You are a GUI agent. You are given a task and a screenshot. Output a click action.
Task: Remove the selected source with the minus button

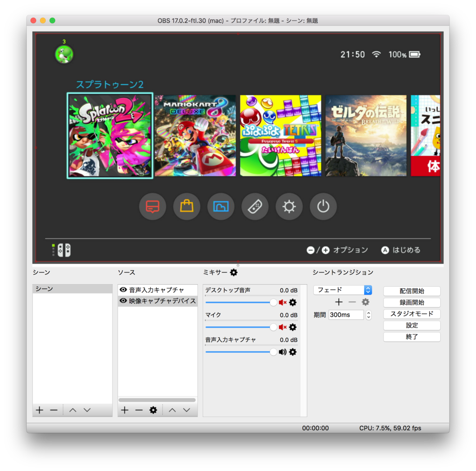[x=139, y=410]
